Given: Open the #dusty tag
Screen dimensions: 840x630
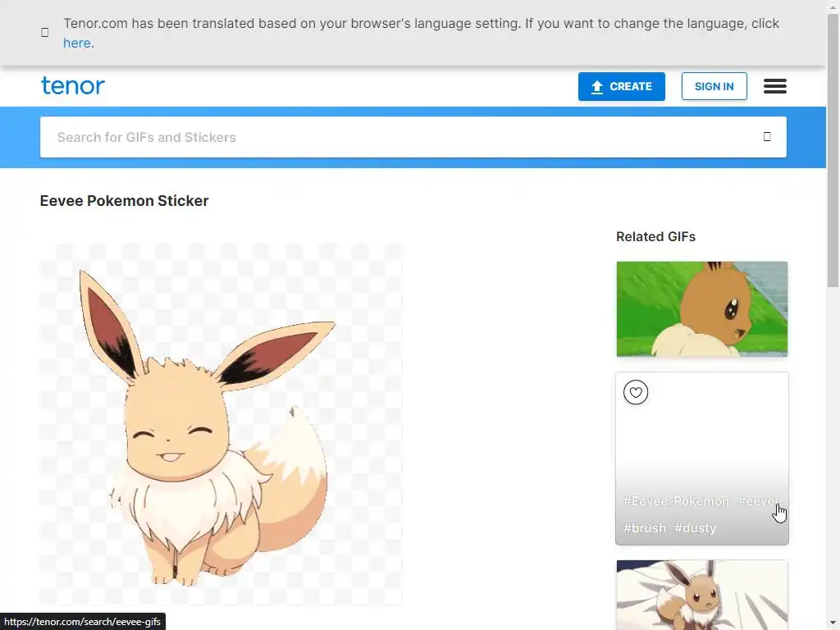Looking at the screenshot, I should (x=695, y=528).
